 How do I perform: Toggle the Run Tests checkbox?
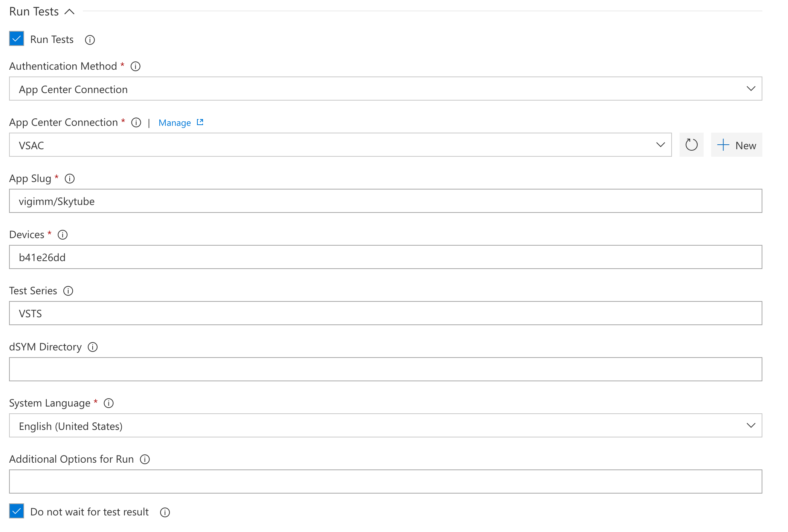tap(15, 39)
